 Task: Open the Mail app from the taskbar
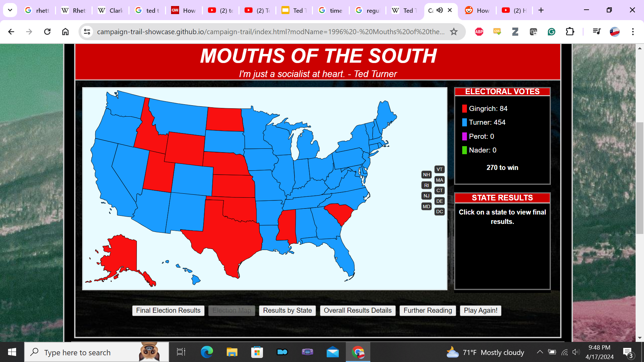333,352
